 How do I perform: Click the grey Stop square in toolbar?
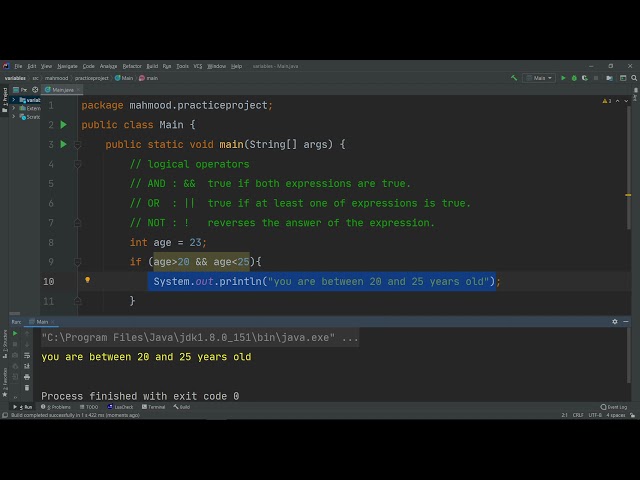point(596,78)
